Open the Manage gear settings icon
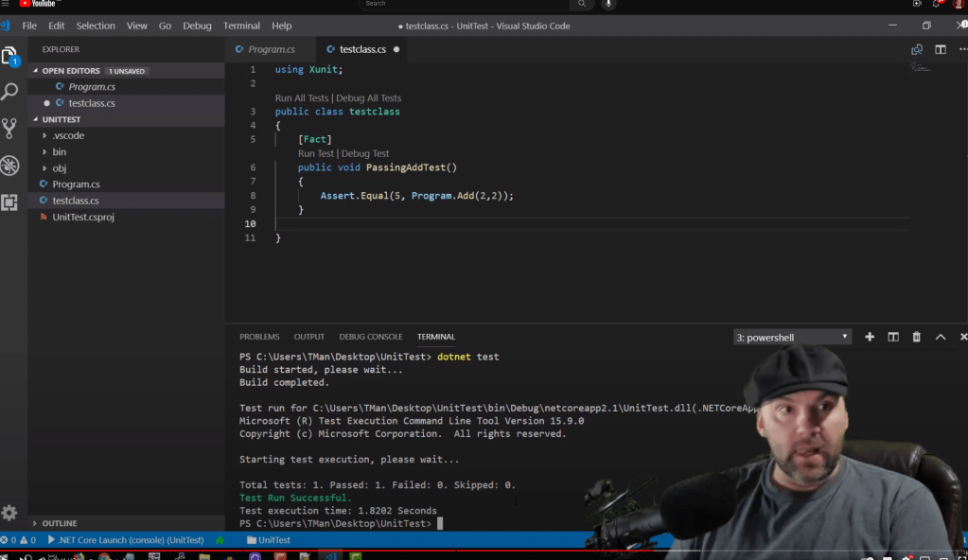 (x=9, y=513)
